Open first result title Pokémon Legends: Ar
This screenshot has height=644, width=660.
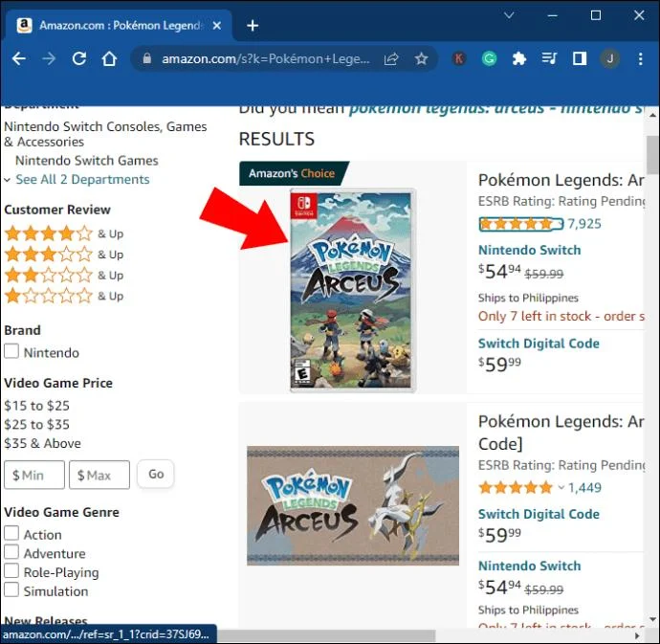[561, 180]
